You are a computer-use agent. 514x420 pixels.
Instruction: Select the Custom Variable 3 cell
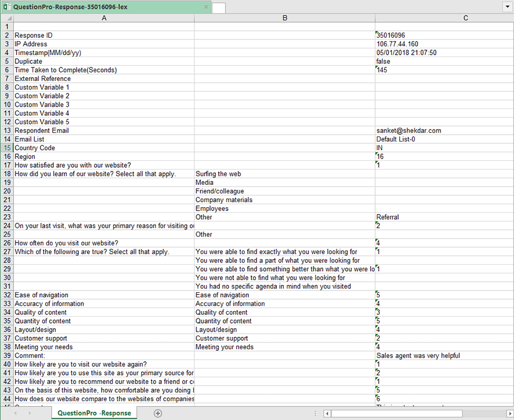tap(104, 104)
